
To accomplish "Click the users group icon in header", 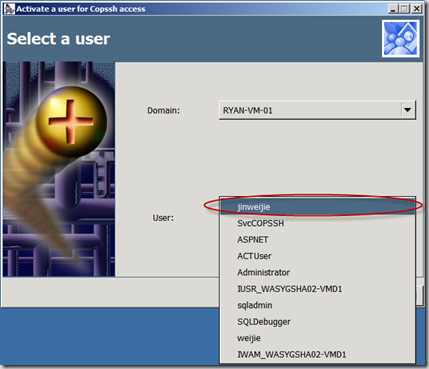I will [400, 39].
